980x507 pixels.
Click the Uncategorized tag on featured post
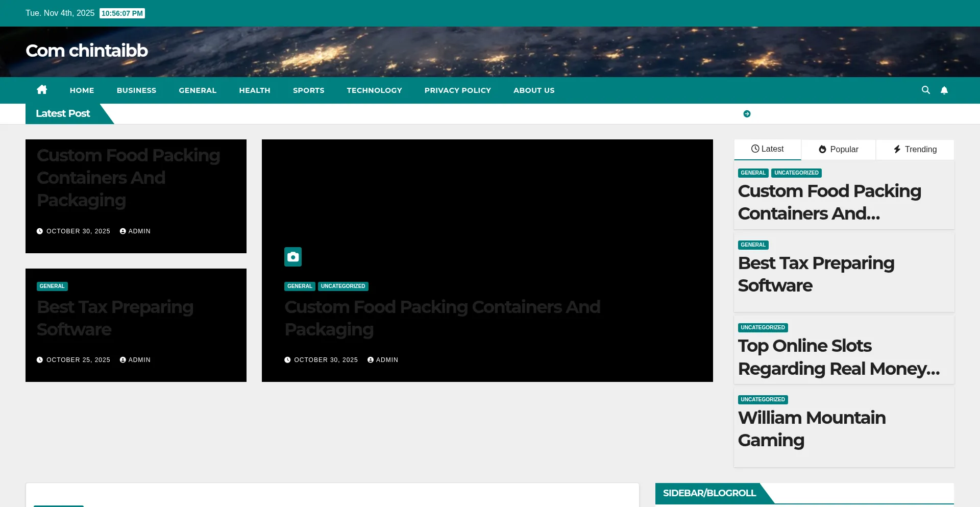(343, 286)
